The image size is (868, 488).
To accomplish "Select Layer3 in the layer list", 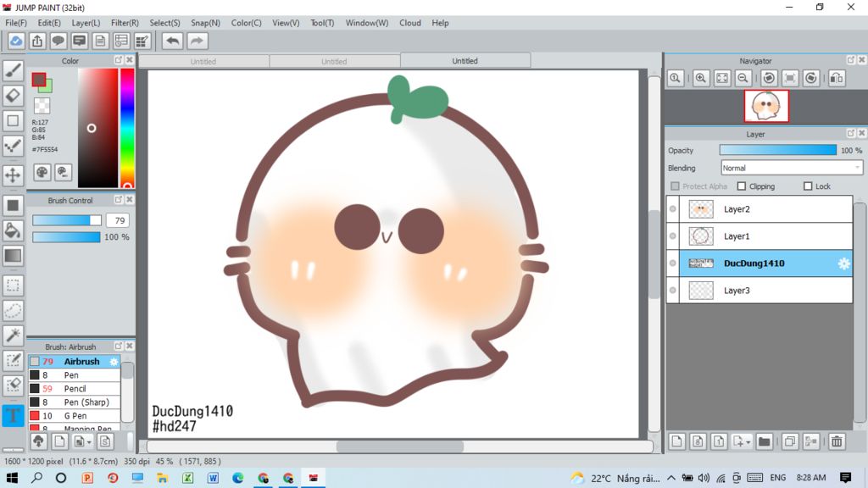I will coord(759,291).
